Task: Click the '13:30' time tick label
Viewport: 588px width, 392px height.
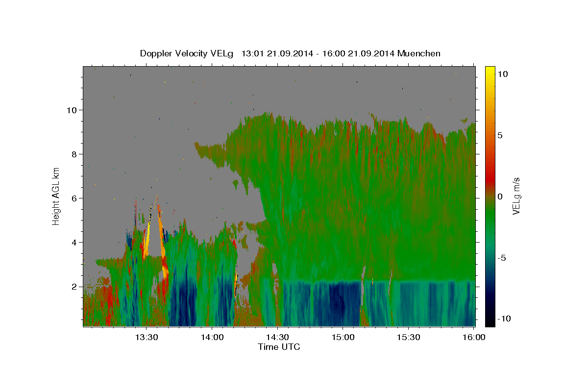Action: [x=147, y=337]
